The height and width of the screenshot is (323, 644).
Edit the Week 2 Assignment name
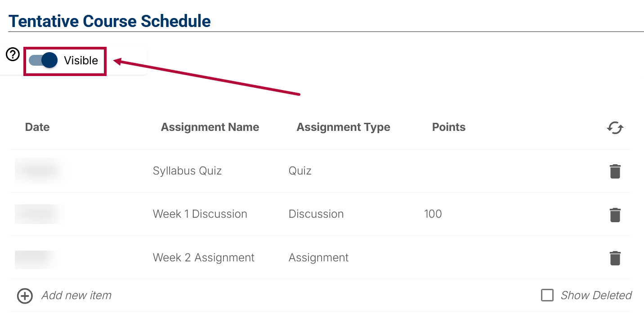[x=204, y=258]
